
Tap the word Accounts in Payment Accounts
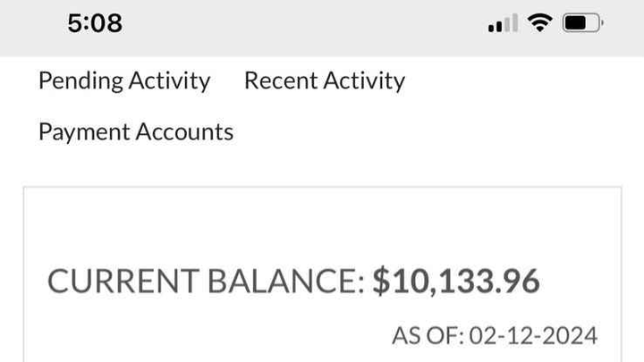coord(184,131)
